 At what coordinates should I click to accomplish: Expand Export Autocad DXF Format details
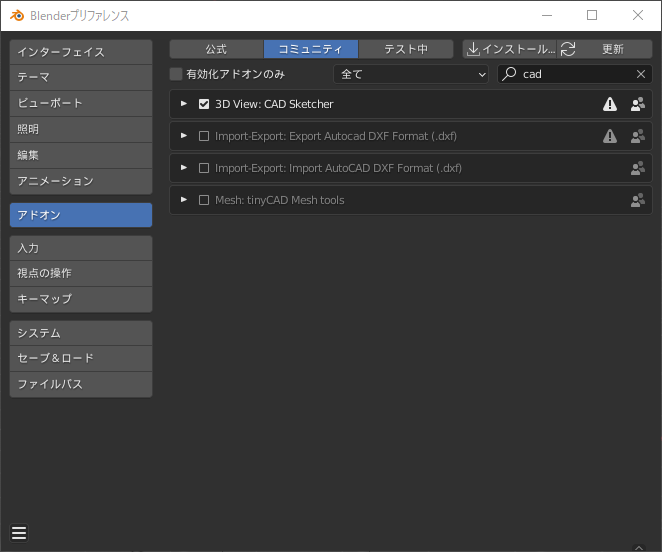(184, 136)
